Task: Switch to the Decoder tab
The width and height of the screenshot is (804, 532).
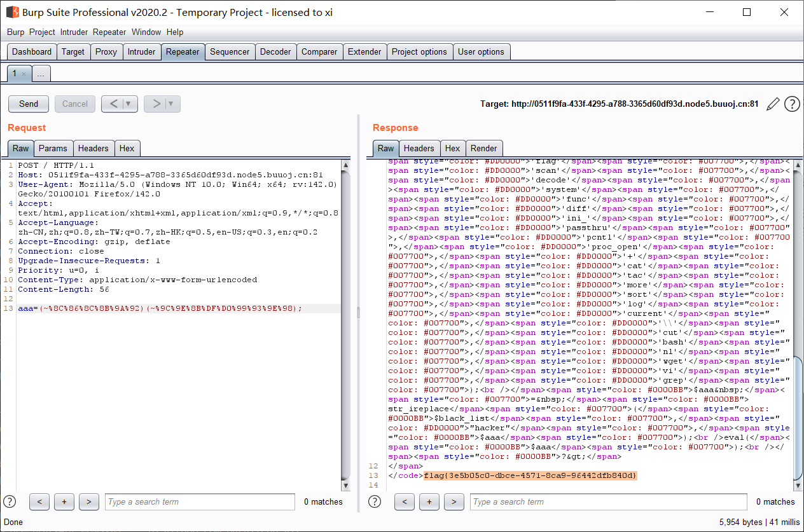Action: point(275,51)
